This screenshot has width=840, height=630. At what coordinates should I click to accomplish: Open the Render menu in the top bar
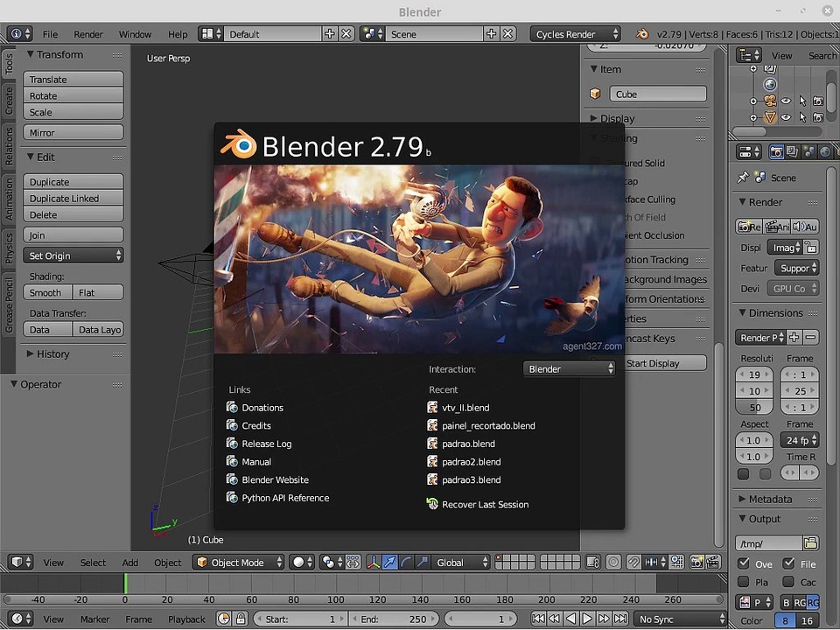coord(87,34)
